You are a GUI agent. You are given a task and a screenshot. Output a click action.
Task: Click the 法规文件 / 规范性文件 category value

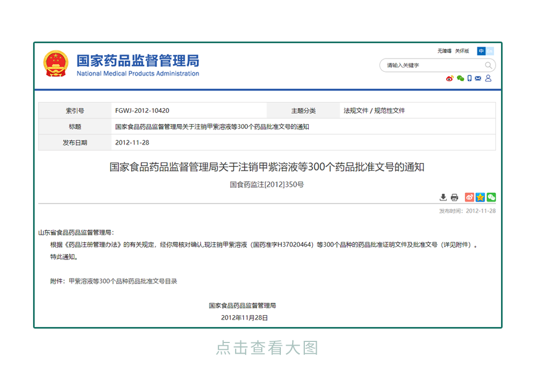tap(374, 111)
